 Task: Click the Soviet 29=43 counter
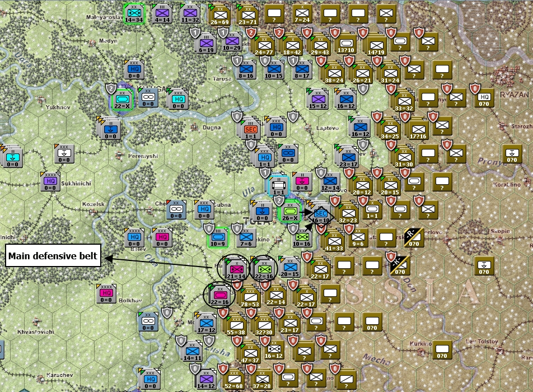tap(320, 45)
